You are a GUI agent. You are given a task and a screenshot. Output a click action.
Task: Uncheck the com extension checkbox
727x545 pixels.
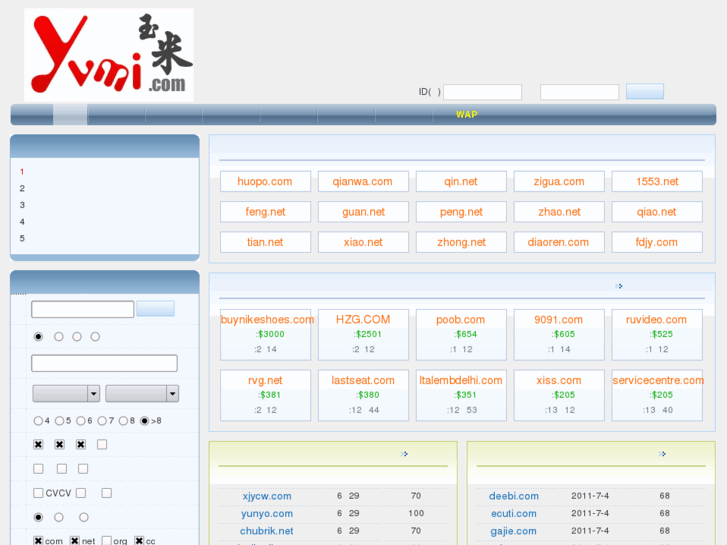tap(38, 541)
